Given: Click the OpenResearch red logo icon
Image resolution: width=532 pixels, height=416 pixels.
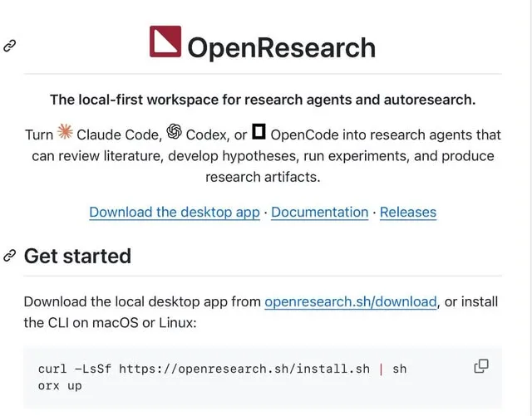Looking at the screenshot, I should (x=165, y=42).
